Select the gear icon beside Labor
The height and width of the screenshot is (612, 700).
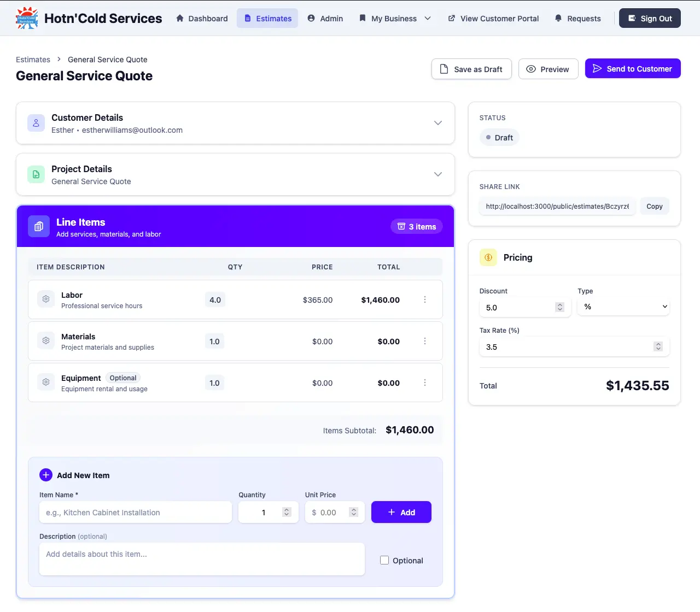[x=45, y=299]
